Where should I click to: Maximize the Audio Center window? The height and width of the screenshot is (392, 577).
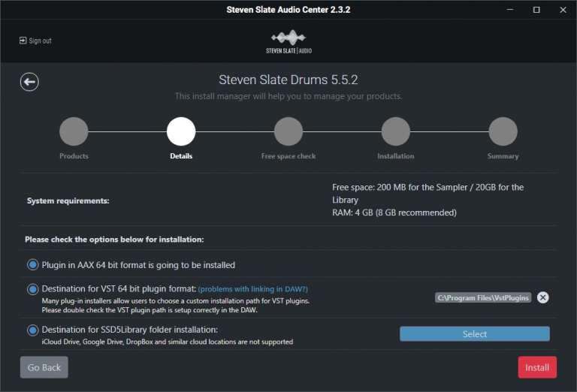click(536, 10)
